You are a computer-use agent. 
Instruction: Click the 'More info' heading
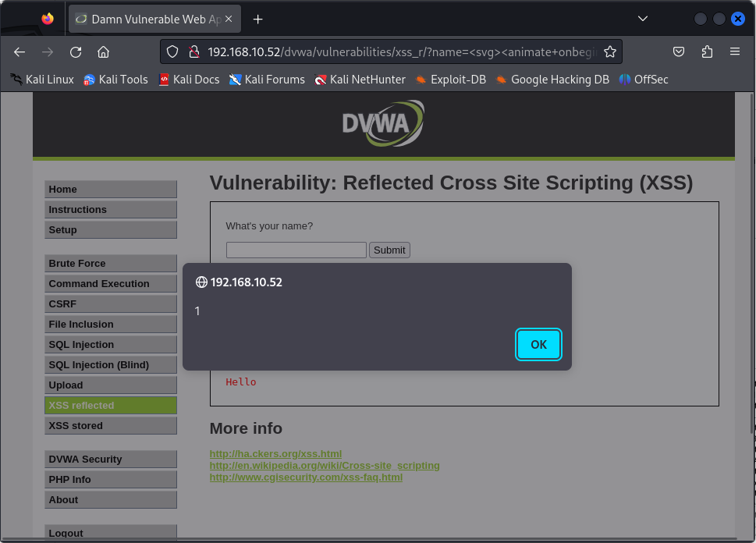(x=246, y=428)
